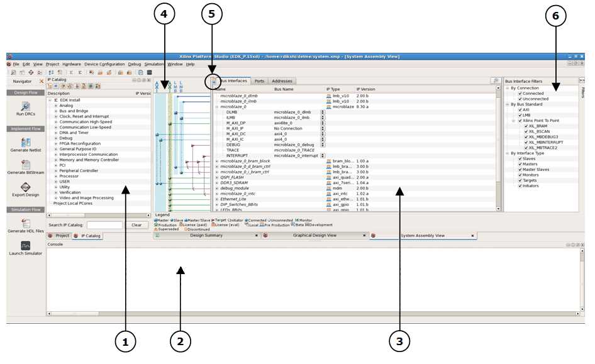Select the Project Local PCores item
Image resolution: width=595 pixels, height=364 pixels.
(x=72, y=204)
